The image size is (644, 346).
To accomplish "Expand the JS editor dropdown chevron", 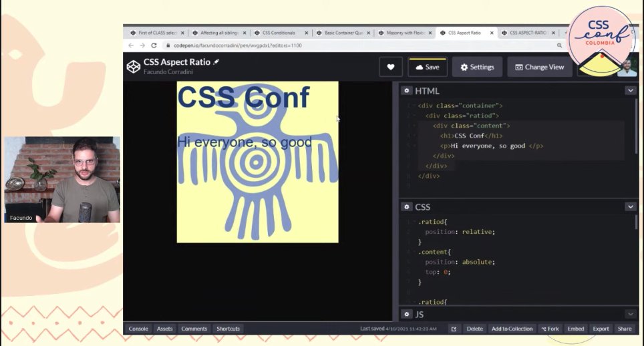I will coord(631,314).
